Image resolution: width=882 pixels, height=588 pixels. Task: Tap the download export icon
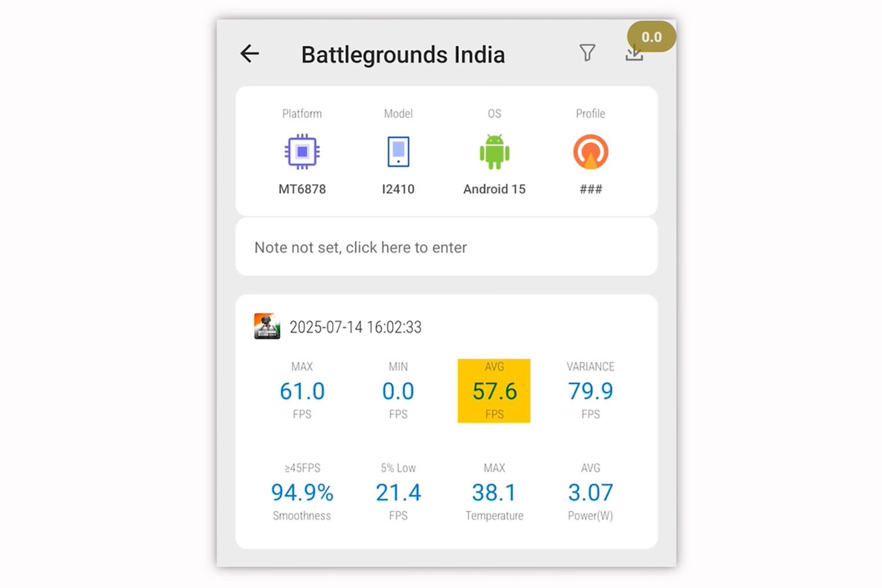[634, 54]
